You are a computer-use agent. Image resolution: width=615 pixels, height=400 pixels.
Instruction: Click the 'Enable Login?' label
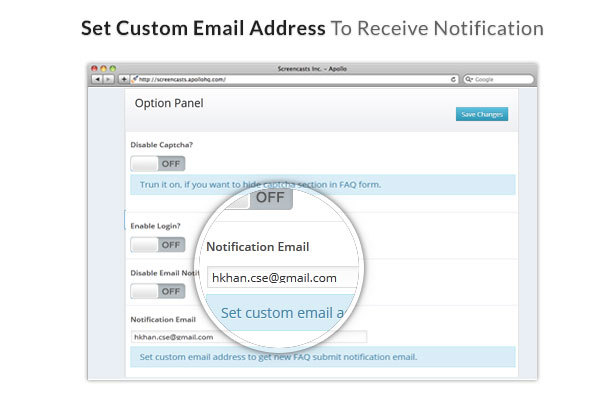(155, 226)
